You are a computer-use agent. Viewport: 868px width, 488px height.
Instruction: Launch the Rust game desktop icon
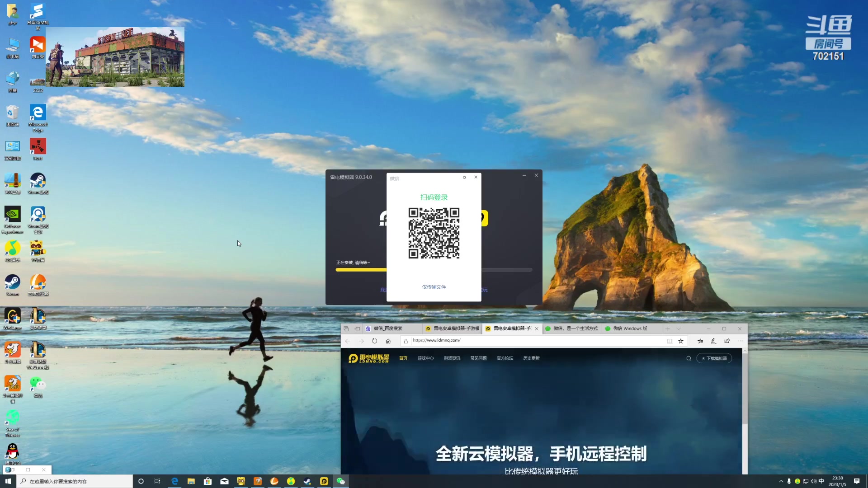pyautogui.click(x=38, y=150)
